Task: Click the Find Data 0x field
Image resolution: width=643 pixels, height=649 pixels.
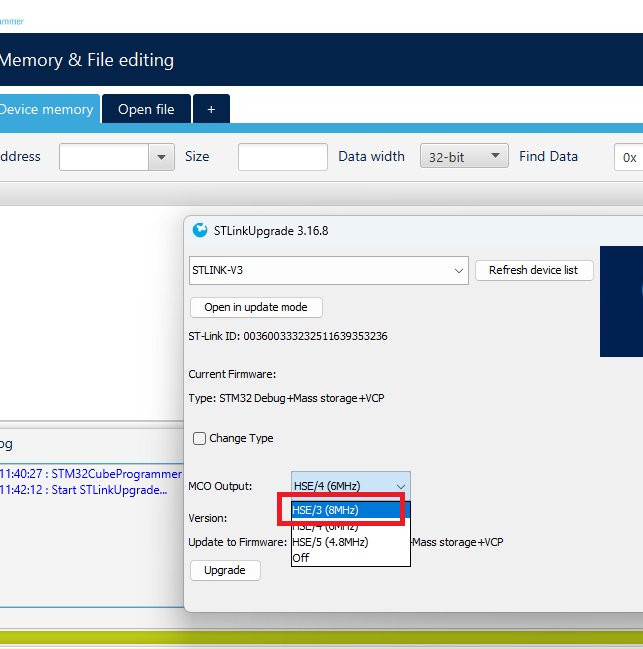Action: (x=629, y=157)
